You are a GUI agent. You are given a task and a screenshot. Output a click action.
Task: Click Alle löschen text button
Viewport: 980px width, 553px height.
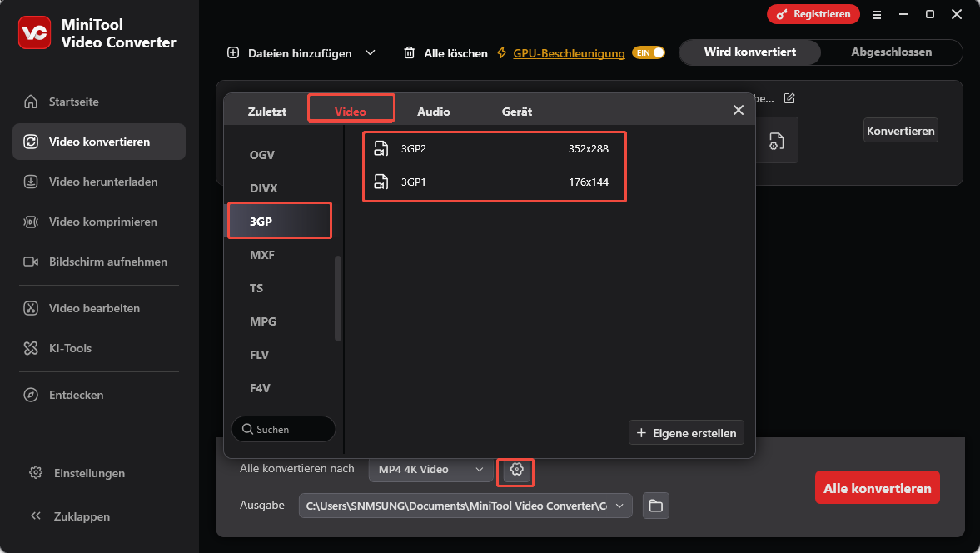(455, 54)
